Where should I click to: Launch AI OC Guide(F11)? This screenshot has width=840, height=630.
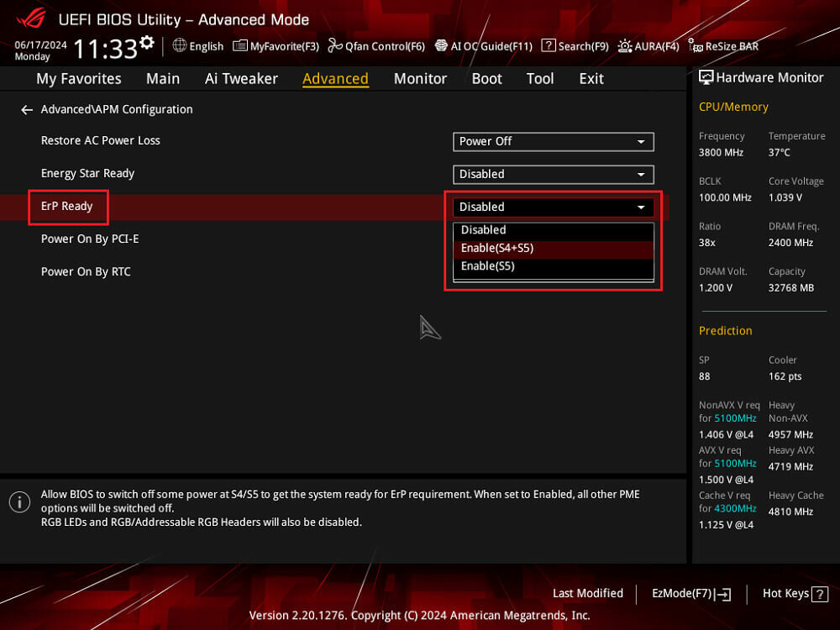(x=484, y=46)
